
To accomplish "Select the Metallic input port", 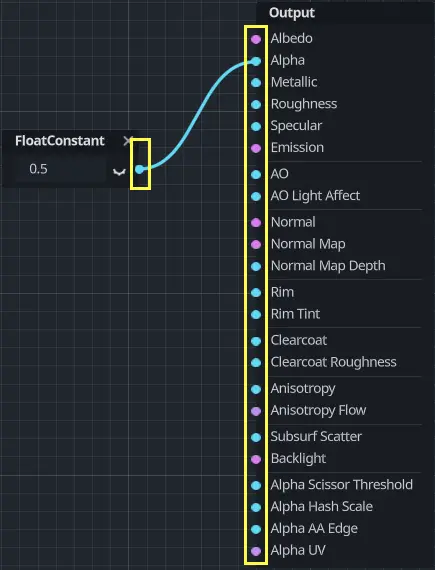I will [256, 83].
